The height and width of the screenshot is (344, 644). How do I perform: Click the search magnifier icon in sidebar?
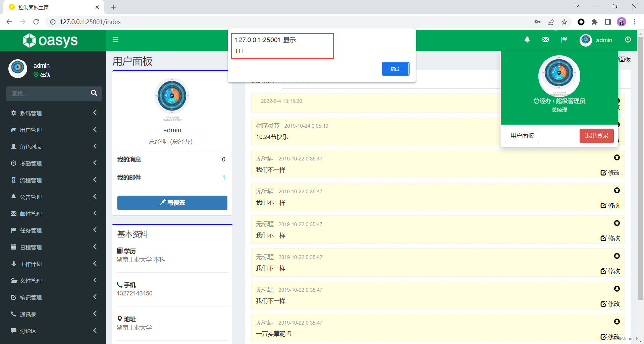pyautogui.click(x=94, y=93)
